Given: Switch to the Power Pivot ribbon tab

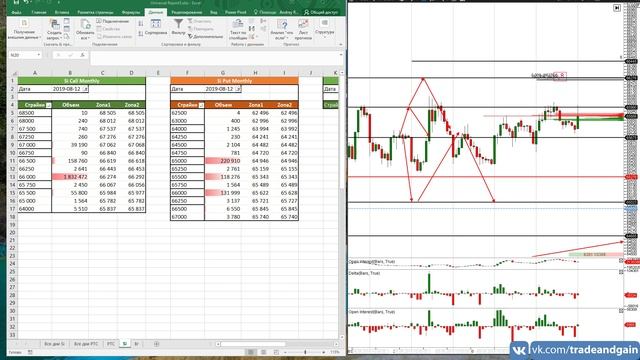Looking at the screenshot, I should (x=236, y=12).
